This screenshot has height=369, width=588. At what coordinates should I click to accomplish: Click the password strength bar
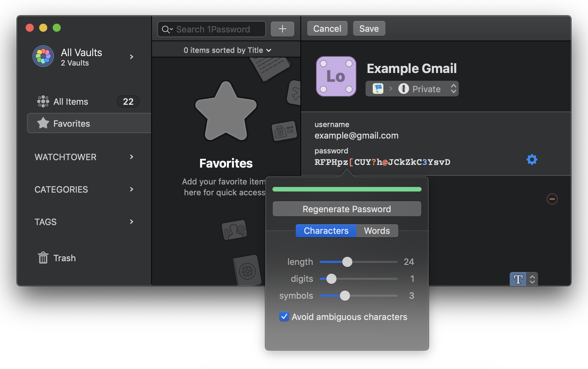(347, 189)
